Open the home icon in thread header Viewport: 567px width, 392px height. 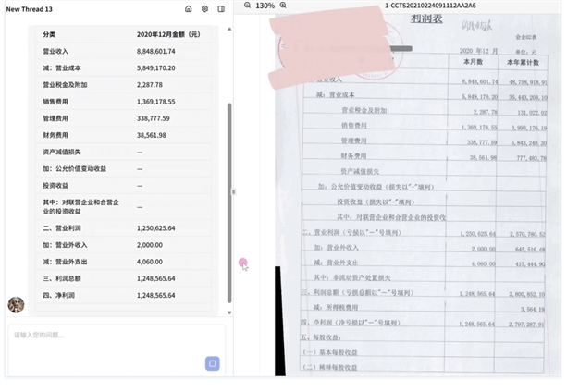pos(189,9)
